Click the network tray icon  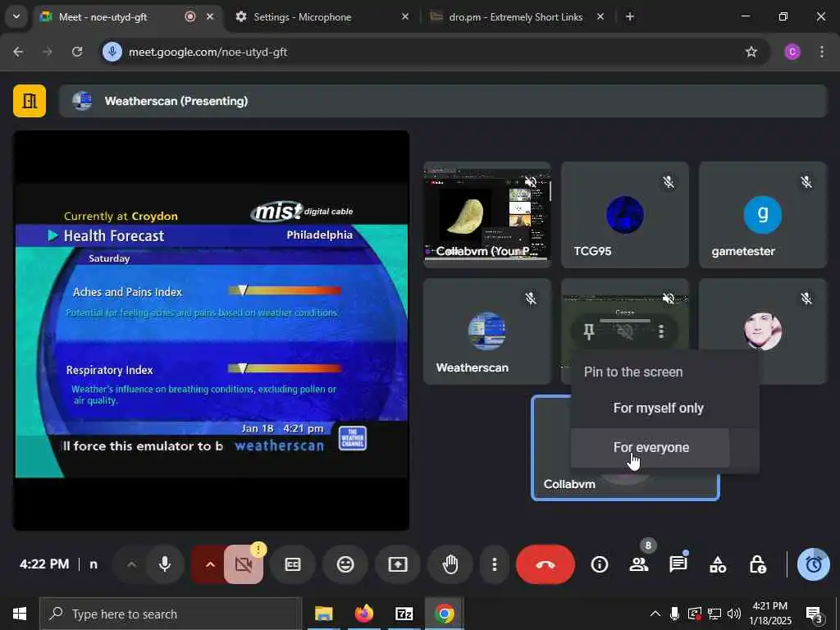click(714, 614)
